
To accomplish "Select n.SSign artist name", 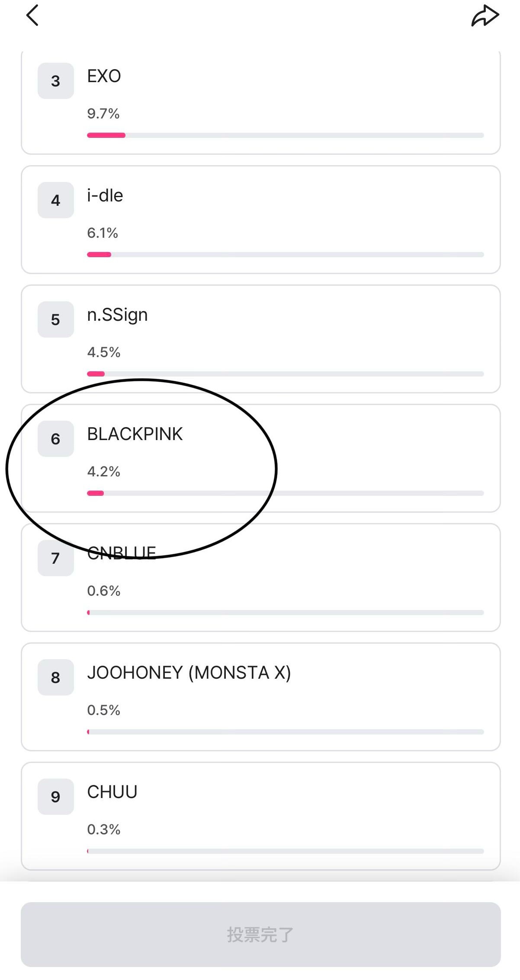I will pos(117,315).
